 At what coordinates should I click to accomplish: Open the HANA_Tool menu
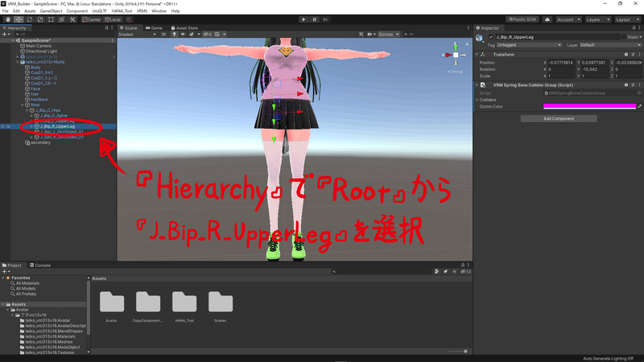tap(122, 11)
